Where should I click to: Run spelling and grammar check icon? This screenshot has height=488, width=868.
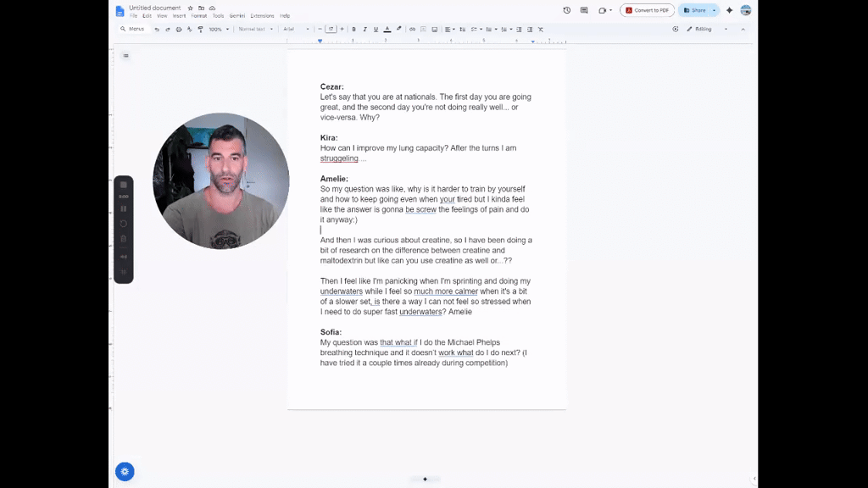pos(189,30)
